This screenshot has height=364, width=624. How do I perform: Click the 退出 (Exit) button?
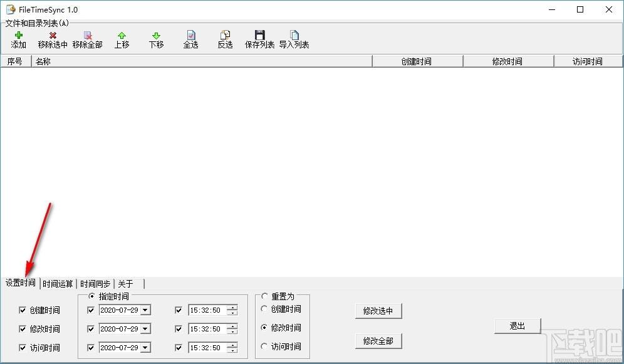[x=517, y=326]
